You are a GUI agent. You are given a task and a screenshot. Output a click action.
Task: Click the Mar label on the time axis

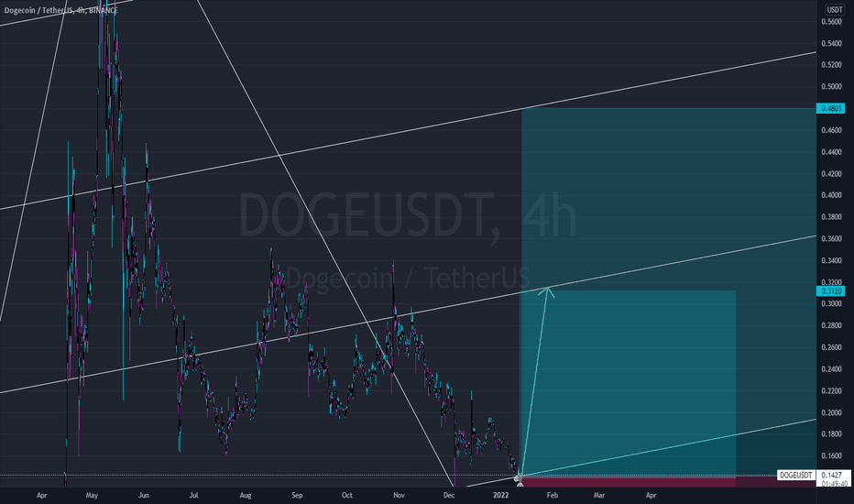599,495
